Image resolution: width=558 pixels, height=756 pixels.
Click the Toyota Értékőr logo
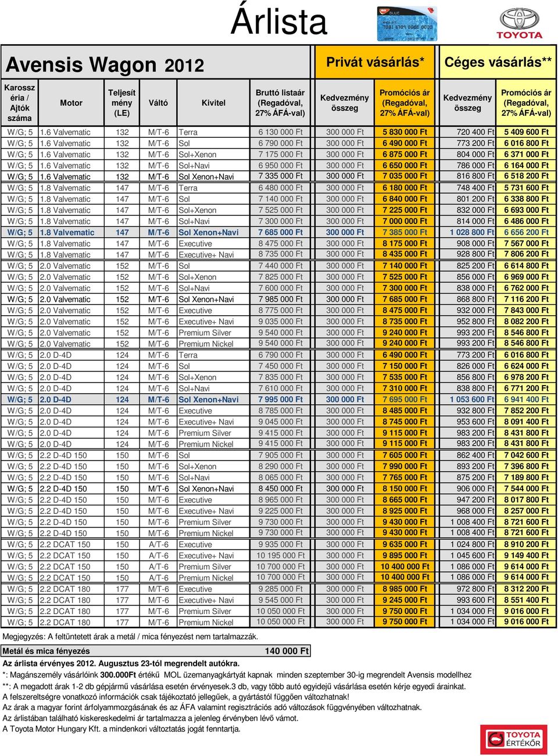[514, 739]
